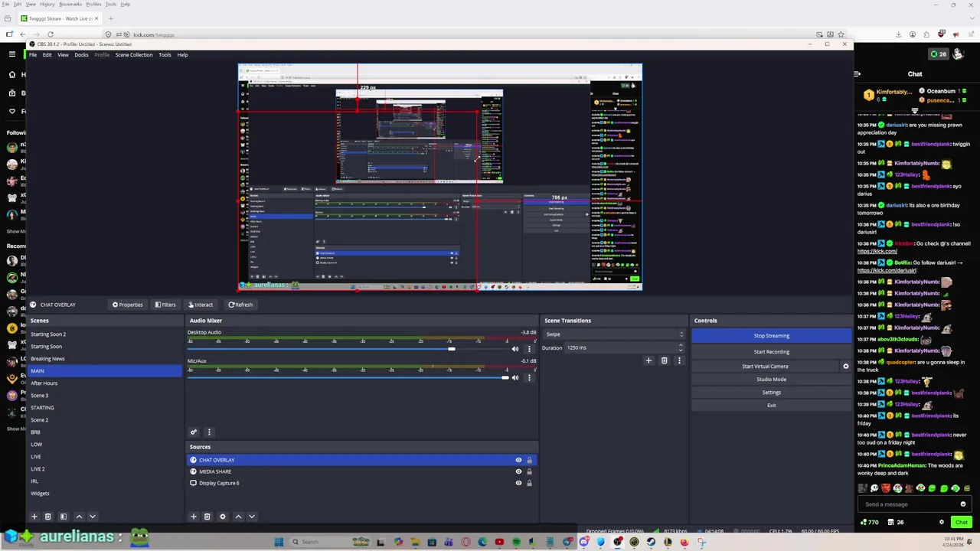Viewport: 980px width, 551px height.
Task: Move the scene up in Scenes list
Action: (79, 517)
